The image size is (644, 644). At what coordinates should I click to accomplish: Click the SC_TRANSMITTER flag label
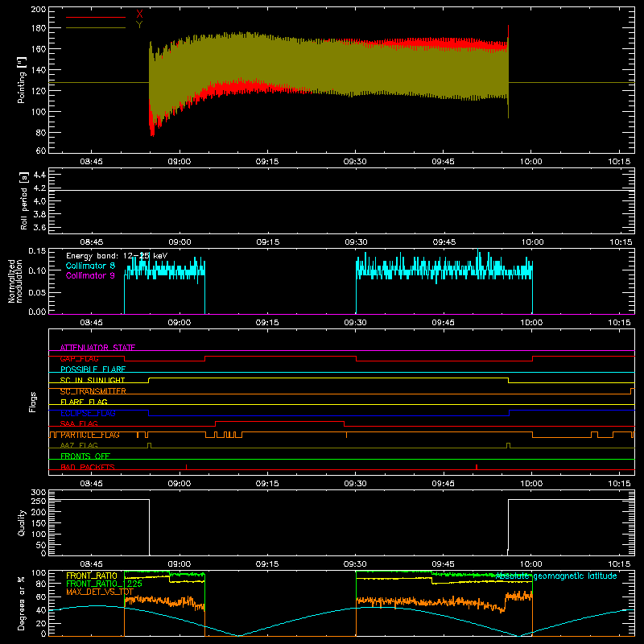[x=93, y=391]
